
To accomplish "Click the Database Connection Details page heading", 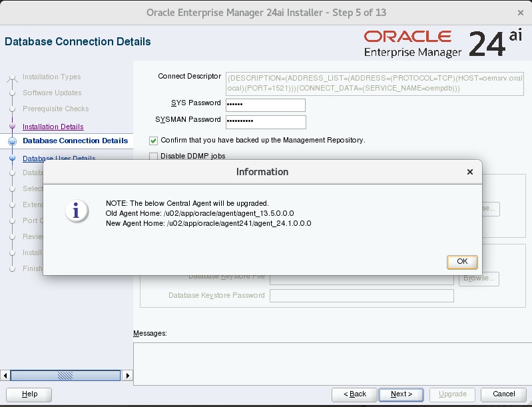I will (78, 41).
